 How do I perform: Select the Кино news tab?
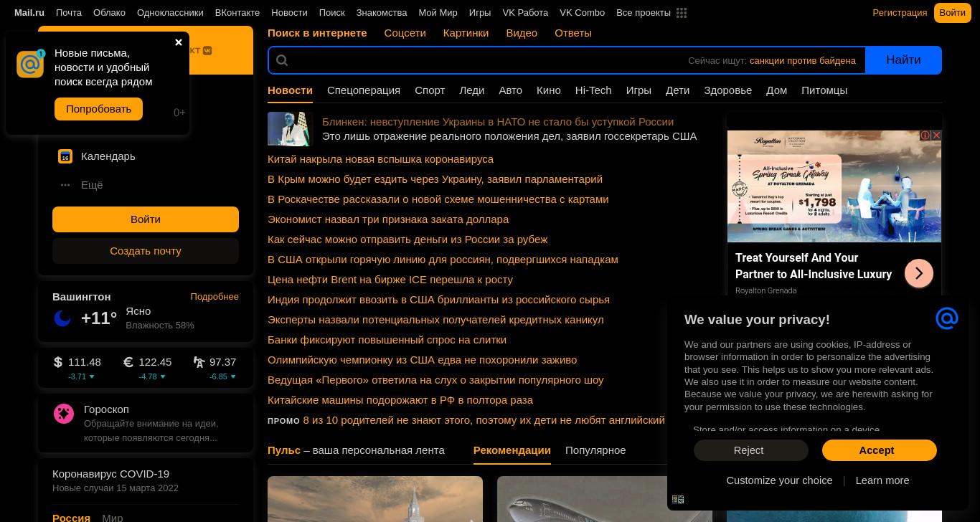coord(548,90)
